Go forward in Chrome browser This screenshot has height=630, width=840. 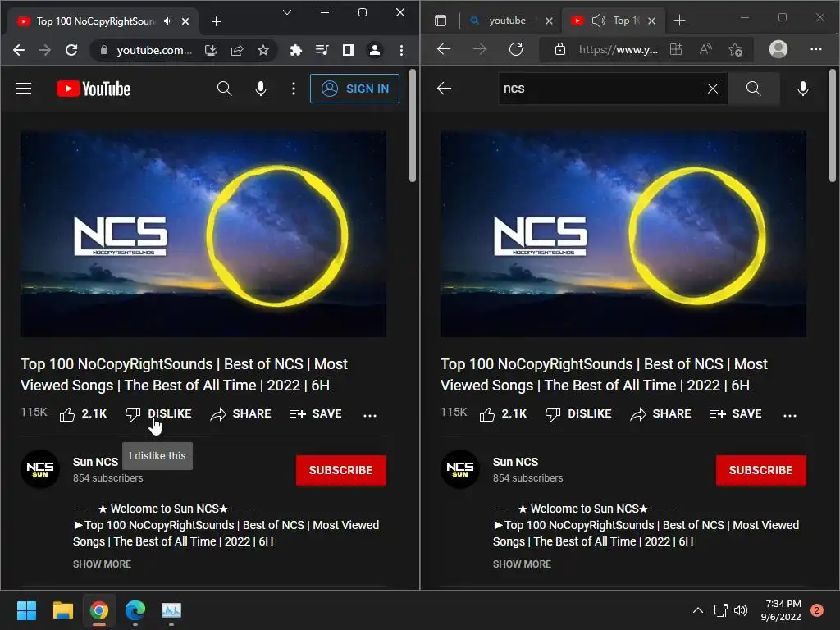coord(45,50)
